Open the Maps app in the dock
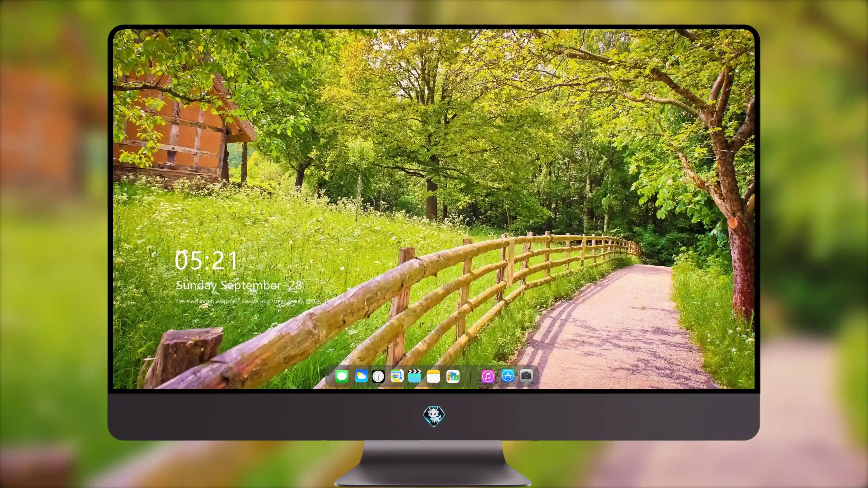868x488 pixels. (397, 376)
